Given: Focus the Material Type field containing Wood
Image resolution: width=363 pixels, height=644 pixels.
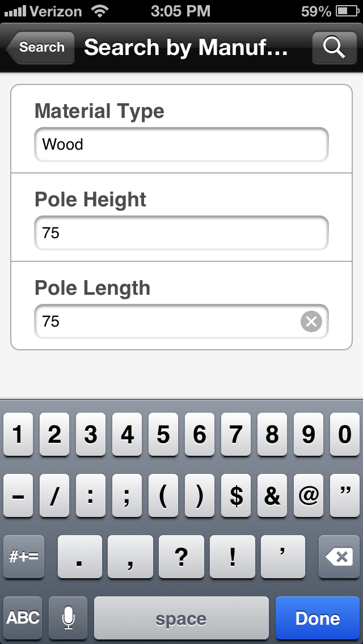Looking at the screenshot, I should (181, 145).
